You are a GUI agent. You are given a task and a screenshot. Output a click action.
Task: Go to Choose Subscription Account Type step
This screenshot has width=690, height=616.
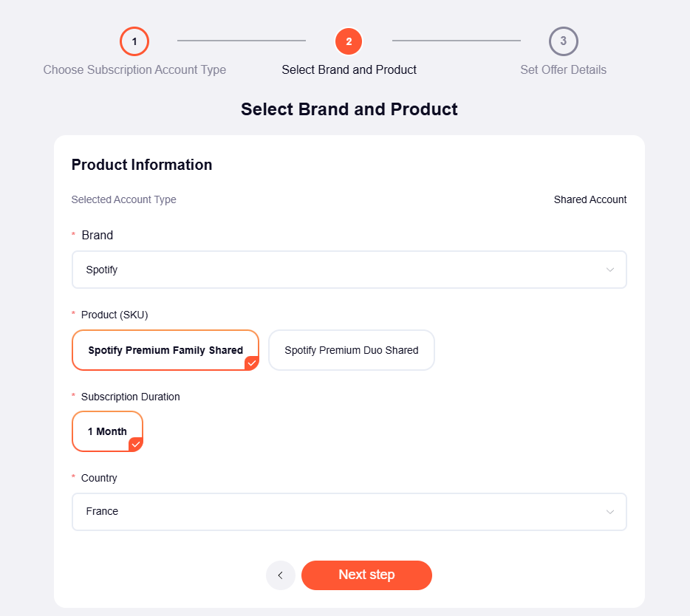click(x=134, y=70)
